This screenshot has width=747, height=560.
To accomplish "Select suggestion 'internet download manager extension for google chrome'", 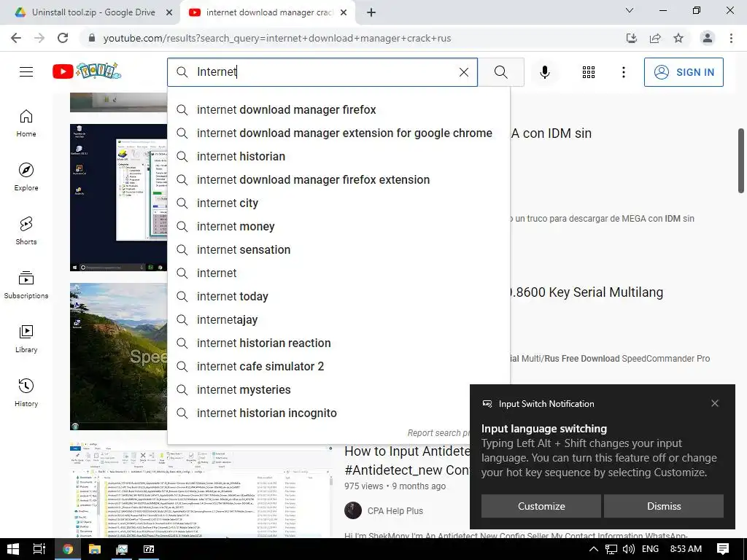I will point(338,133).
